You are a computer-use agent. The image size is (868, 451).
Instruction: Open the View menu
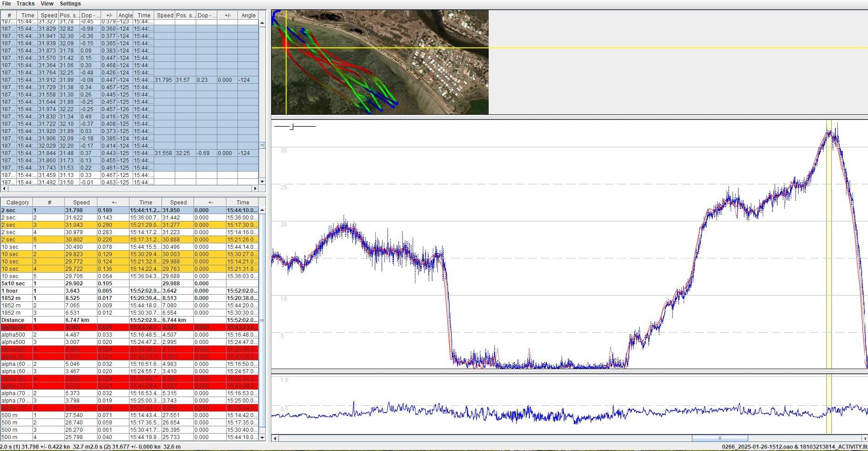tap(47, 4)
